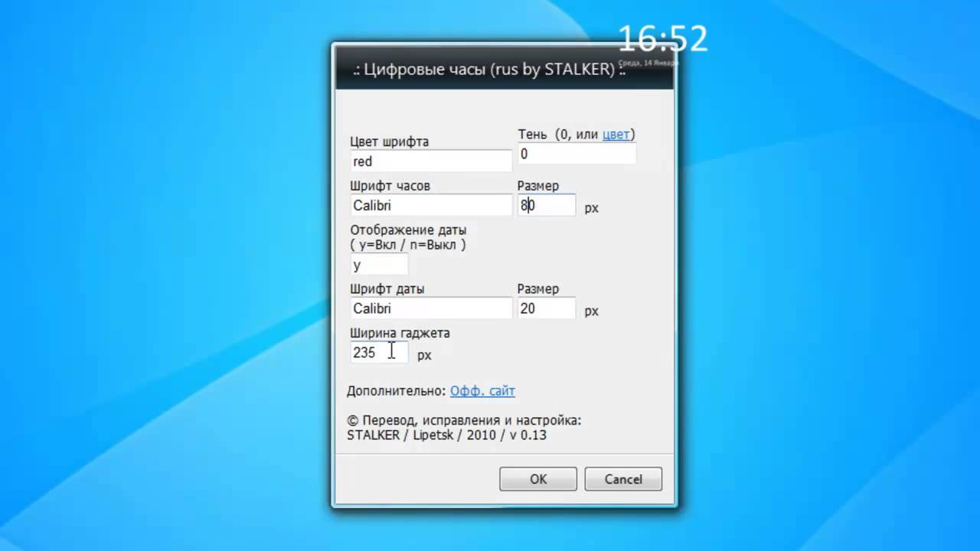Viewport: 980px width, 551px height.
Task: Click the Цвет шрифта label
Action: (390, 142)
